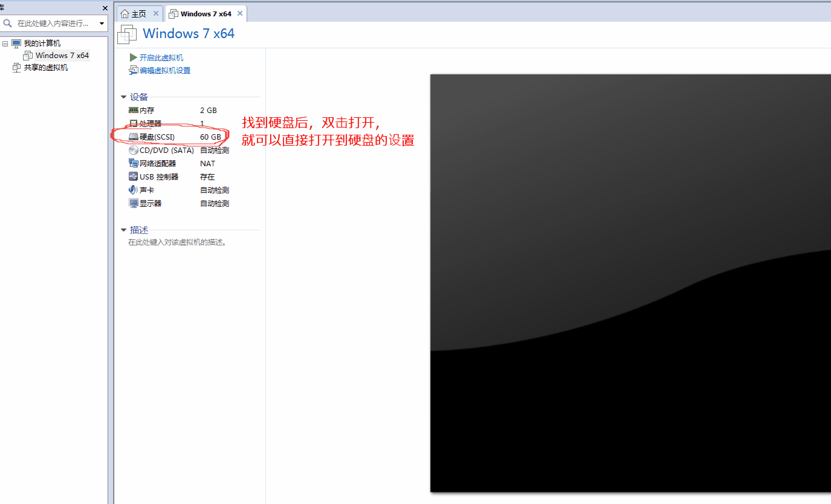Click the 内存 device label
The height and width of the screenshot is (504, 831).
point(147,111)
